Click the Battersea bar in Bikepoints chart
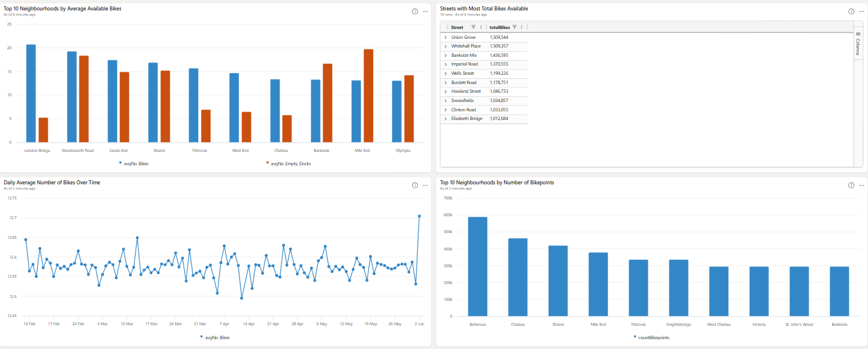Screen dimensions: 868x349 click(x=477, y=267)
